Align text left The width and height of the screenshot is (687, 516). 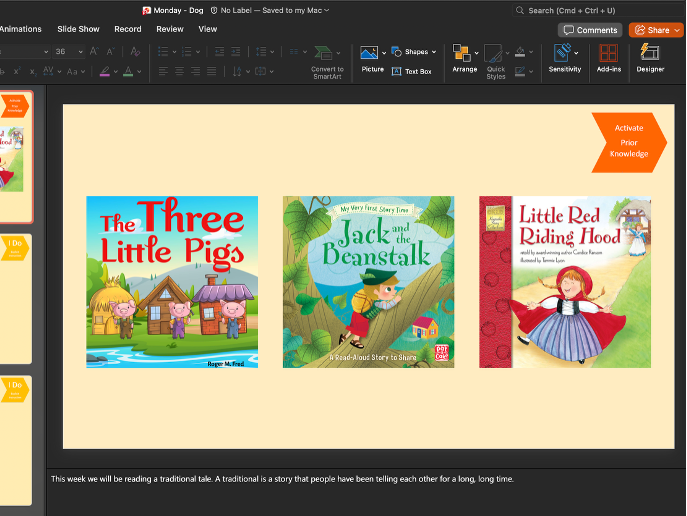(163, 71)
